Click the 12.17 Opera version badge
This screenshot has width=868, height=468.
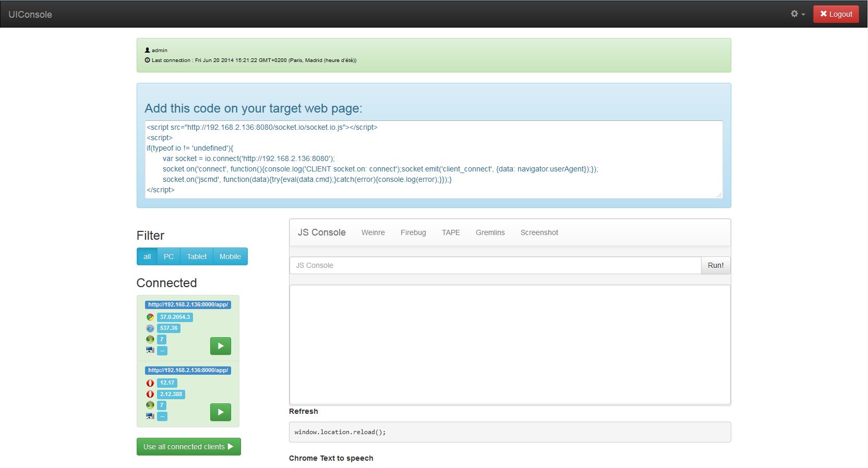[167, 383]
